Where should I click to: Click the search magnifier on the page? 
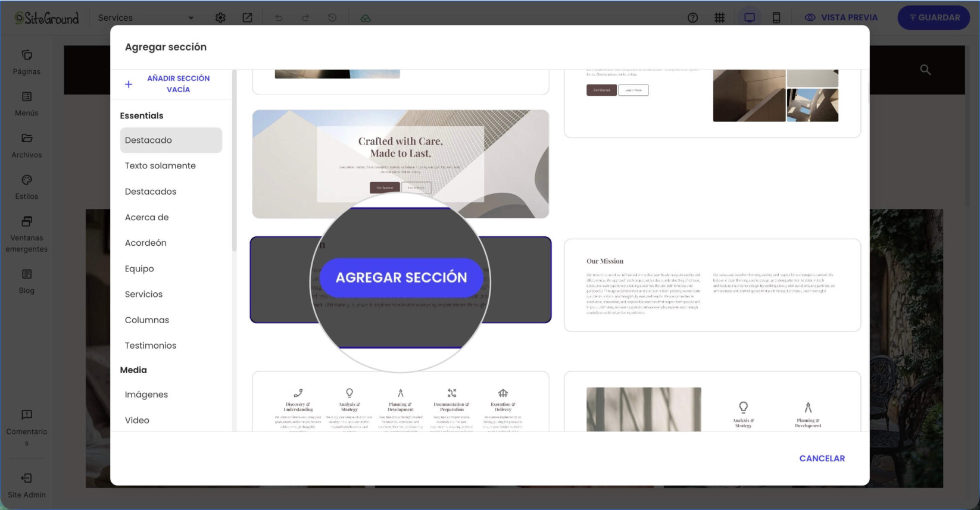[925, 70]
